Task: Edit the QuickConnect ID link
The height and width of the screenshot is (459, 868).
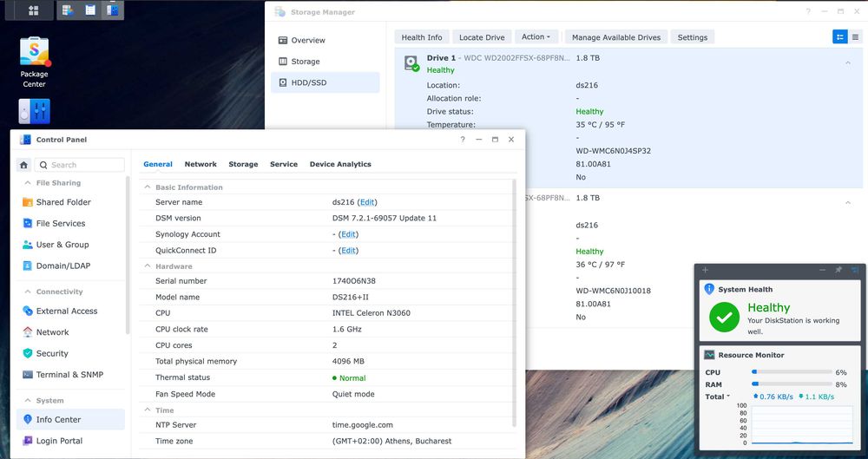Action: [348, 250]
